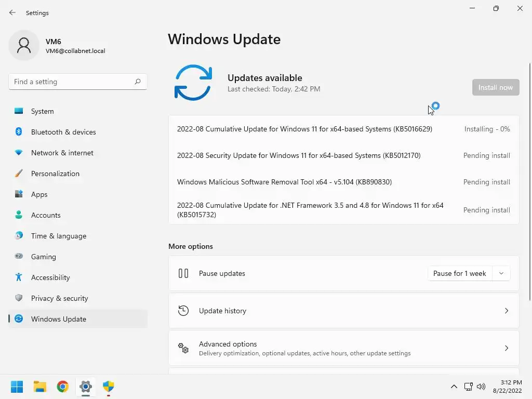Image resolution: width=532 pixels, height=399 pixels.
Task: Click the back arrow in Settings
Action: pyautogui.click(x=12, y=12)
